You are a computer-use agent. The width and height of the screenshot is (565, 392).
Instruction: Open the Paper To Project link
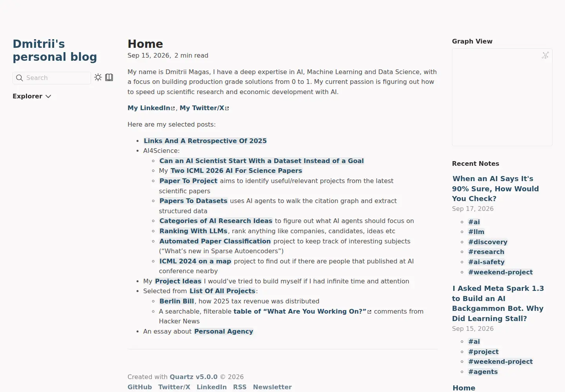pos(188,181)
